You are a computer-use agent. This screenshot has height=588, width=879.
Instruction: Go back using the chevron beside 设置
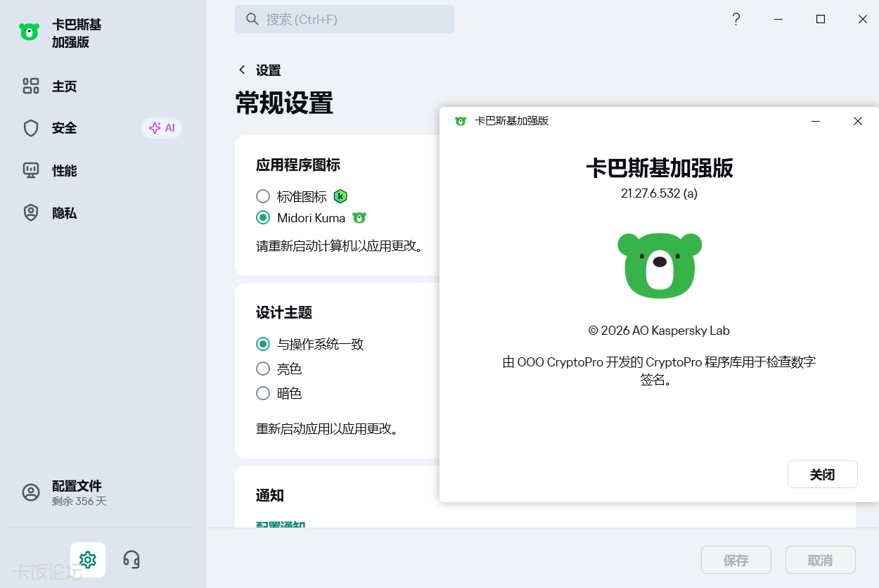[x=242, y=70]
